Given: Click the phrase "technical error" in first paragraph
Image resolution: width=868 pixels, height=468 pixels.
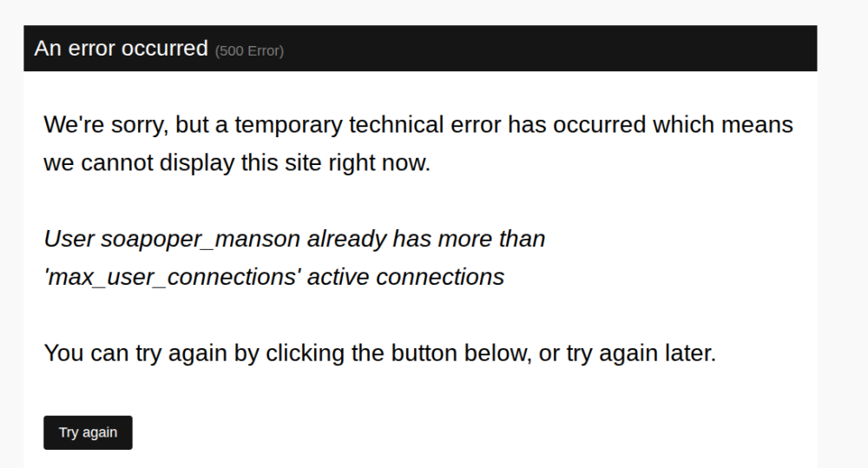Looking at the screenshot, I should 424,125.
